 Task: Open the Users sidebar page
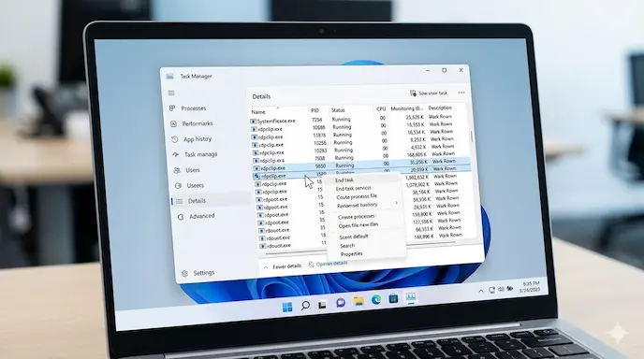coord(187,170)
